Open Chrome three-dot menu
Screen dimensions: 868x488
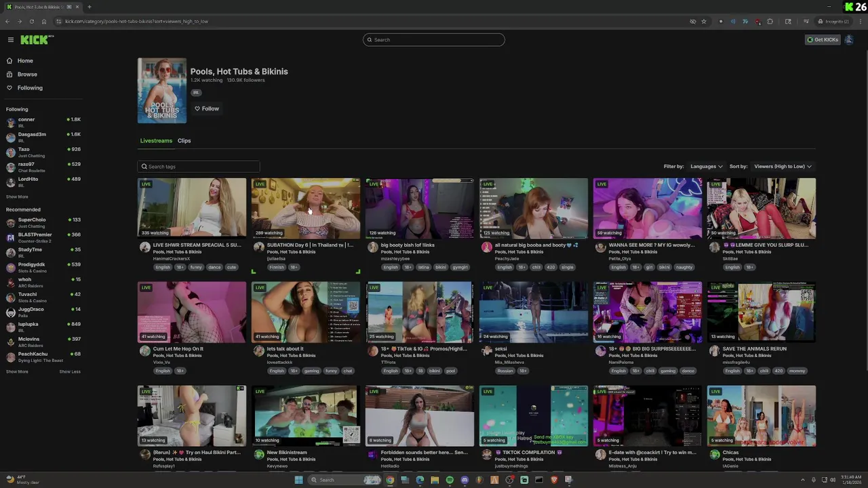[859, 21]
